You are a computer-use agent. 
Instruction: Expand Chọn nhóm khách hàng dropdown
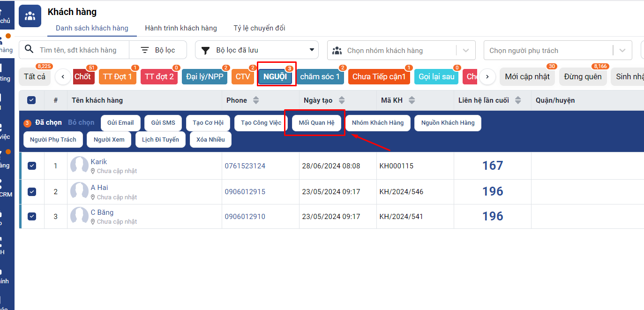(x=466, y=51)
